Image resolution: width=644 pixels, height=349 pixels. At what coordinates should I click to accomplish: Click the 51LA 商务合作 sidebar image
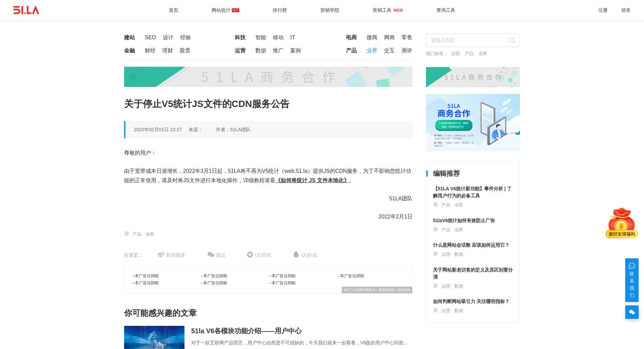click(x=473, y=122)
